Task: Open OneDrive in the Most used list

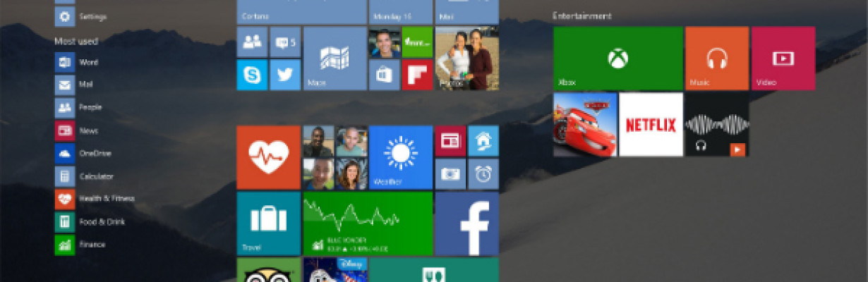Action: pyautogui.click(x=83, y=153)
